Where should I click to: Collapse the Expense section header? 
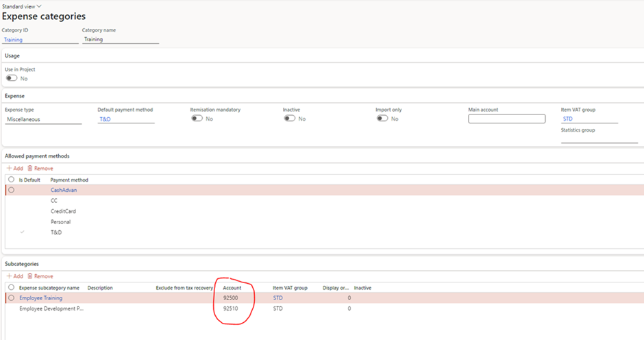point(15,96)
